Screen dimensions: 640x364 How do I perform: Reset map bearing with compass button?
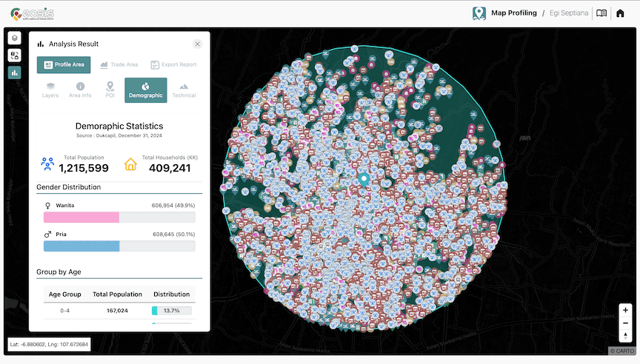626,337
